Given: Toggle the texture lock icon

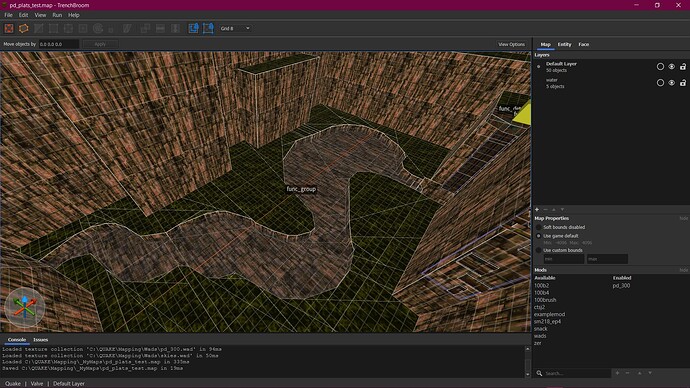Looking at the screenshot, I should coord(194,29).
